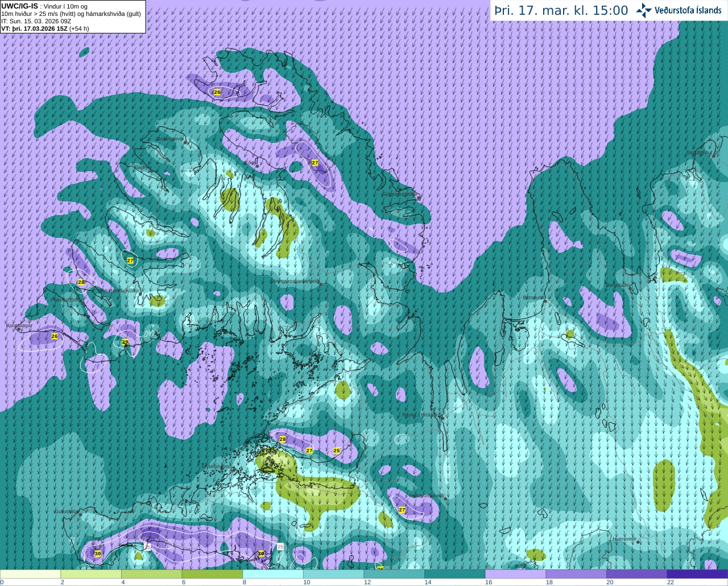Click the Flateyri station label
This screenshot has width=728, height=586.
142,167
